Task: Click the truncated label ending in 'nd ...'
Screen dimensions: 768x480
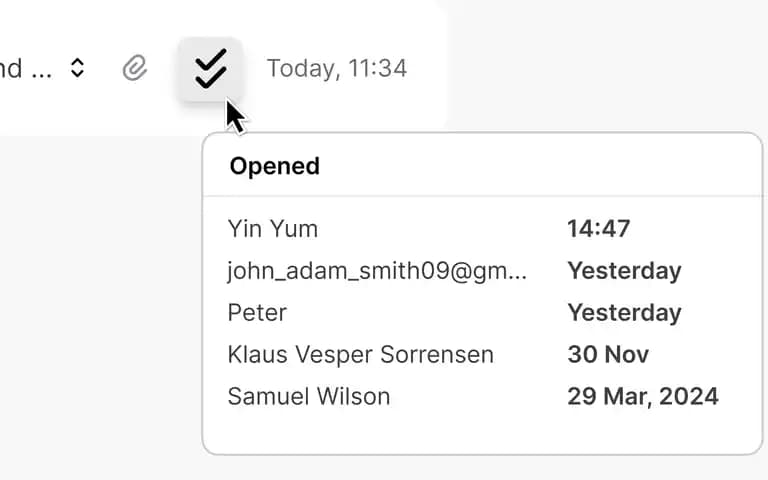Action: click(25, 68)
